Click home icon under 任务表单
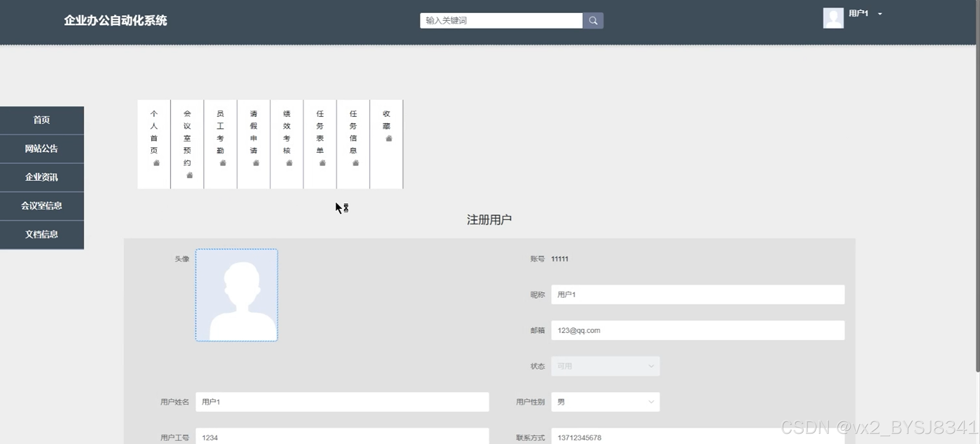Viewport: 980px width, 444px height. [322, 163]
